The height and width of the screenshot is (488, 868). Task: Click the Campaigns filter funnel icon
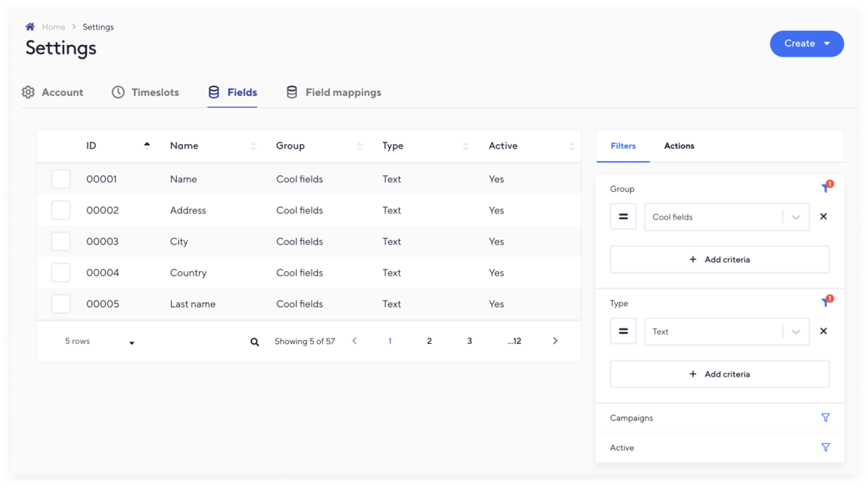(x=825, y=418)
